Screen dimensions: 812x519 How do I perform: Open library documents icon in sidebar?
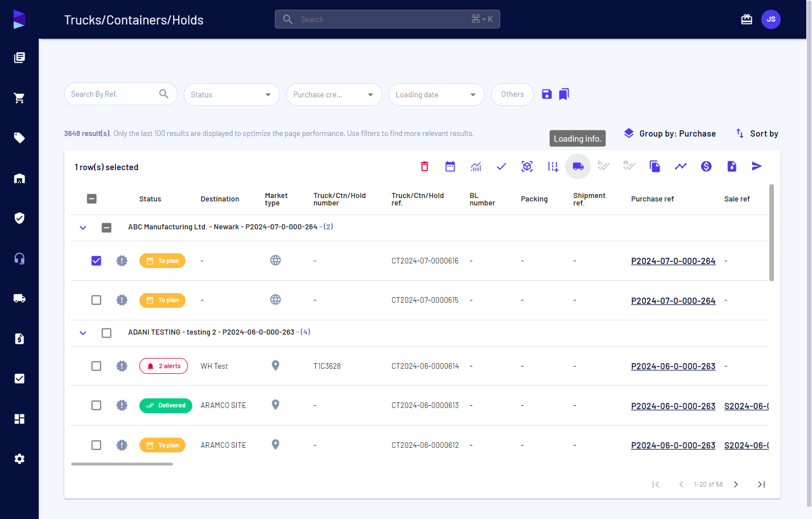[19, 57]
